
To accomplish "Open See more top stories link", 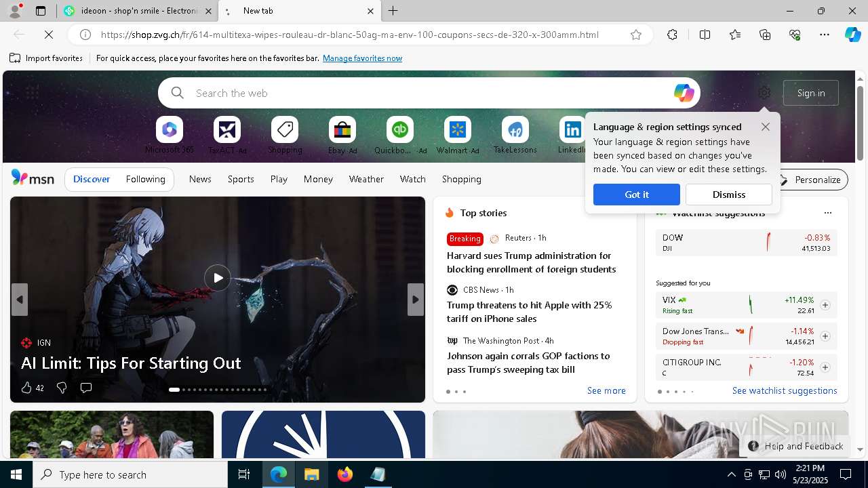I will (606, 390).
